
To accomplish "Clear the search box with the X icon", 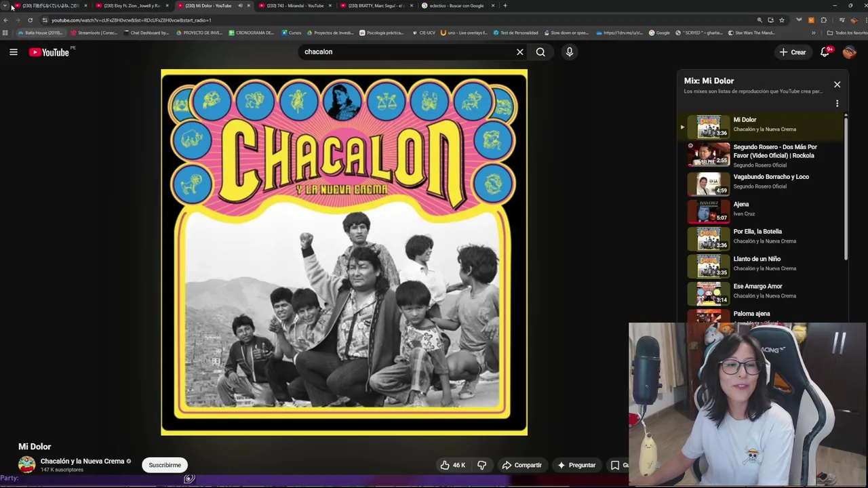I will (520, 52).
